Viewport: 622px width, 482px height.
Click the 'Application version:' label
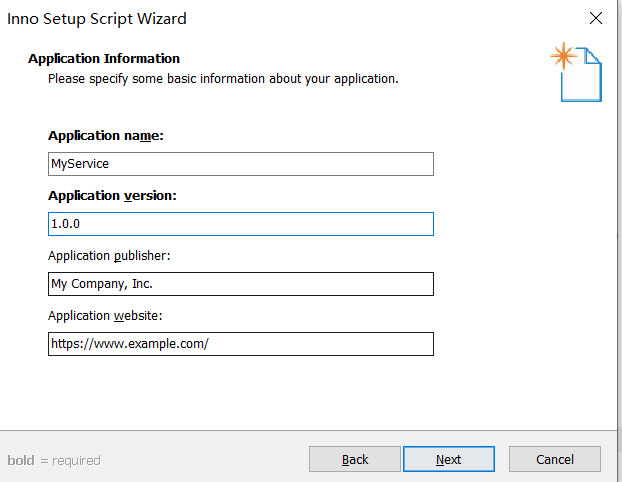112,196
